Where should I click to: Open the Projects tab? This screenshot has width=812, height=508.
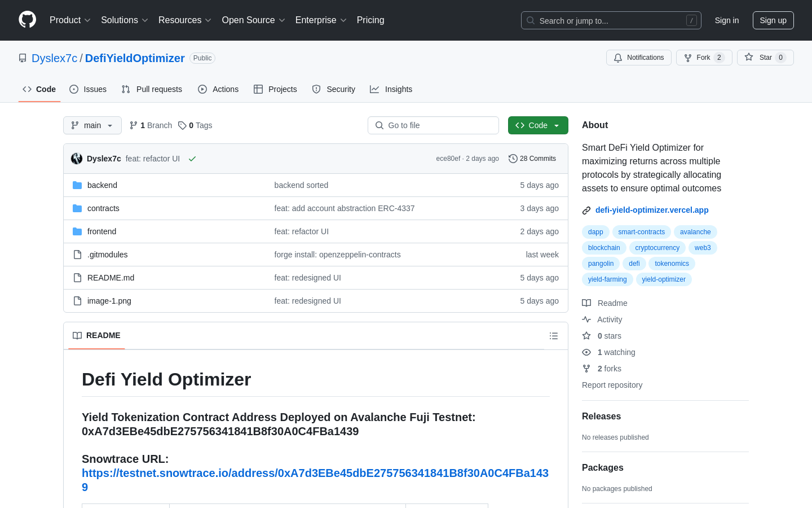275,89
